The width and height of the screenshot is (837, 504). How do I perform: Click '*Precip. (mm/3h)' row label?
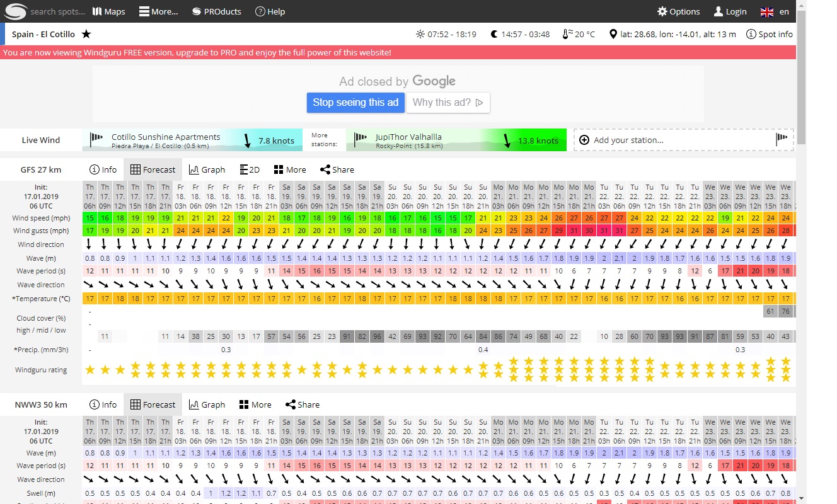[41, 350]
